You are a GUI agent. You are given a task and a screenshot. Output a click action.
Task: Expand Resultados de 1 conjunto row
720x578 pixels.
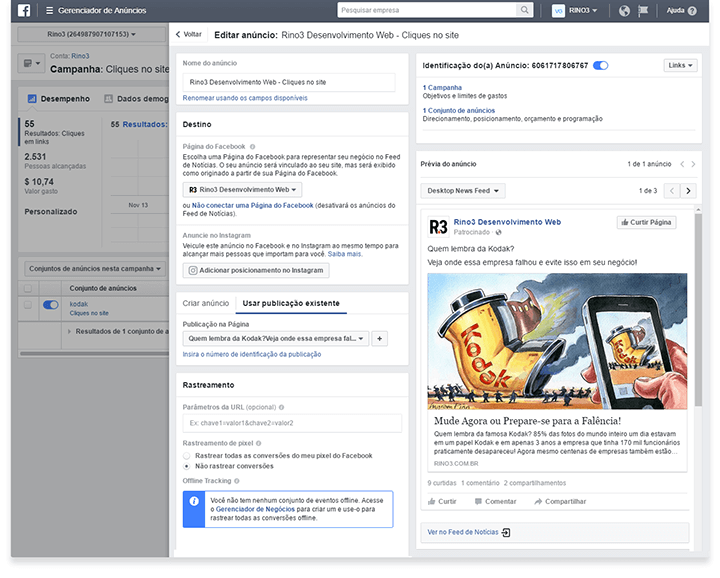pyautogui.click(x=69, y=331)
